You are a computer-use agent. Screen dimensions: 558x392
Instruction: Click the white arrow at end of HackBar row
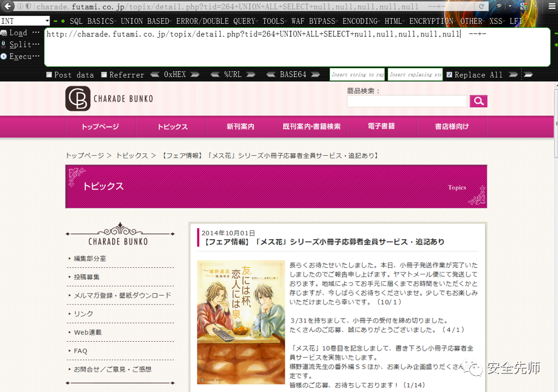click(x=528, y=75)
